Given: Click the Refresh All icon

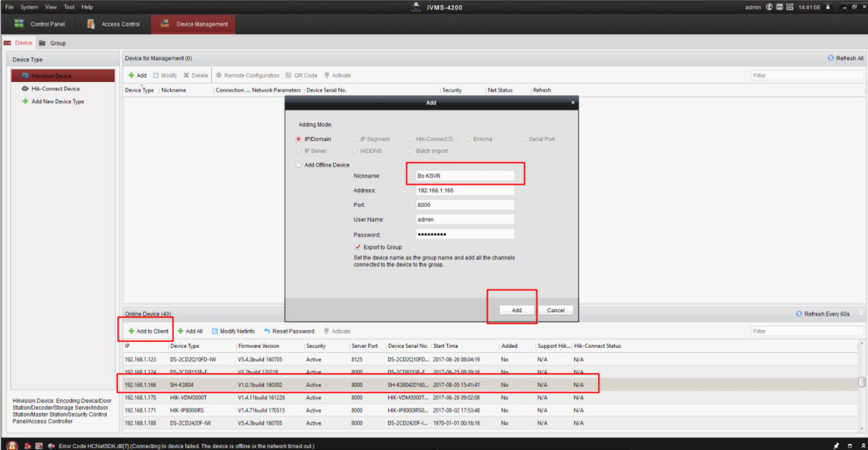Looking at the screenshot, I should point(831,58).
